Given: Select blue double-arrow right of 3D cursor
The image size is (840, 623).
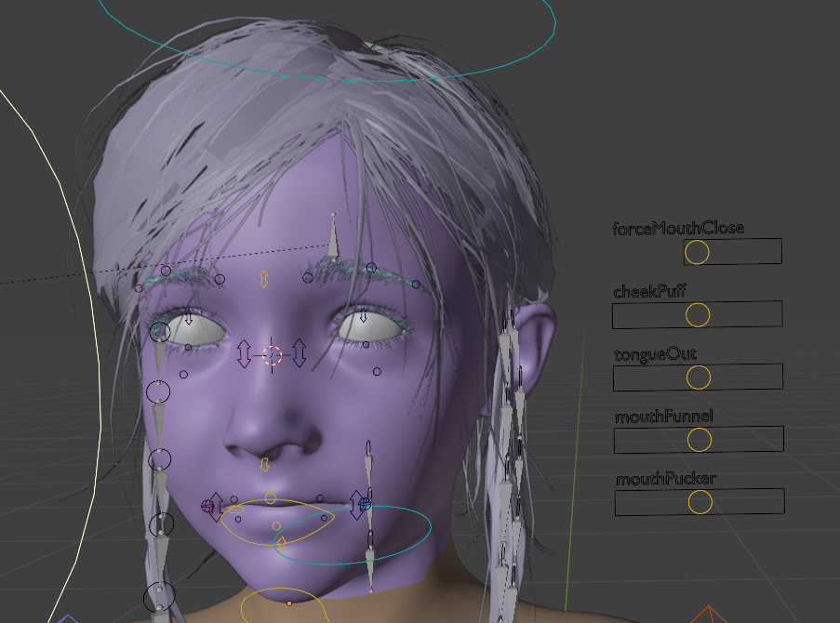Looking at the screenshot, I should [300, 352].
